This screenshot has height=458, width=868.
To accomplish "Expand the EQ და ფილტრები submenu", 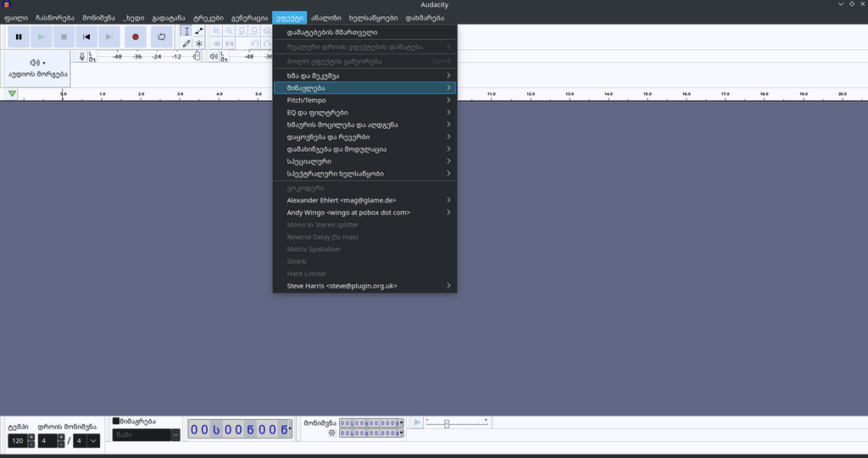I will (364, 112).
